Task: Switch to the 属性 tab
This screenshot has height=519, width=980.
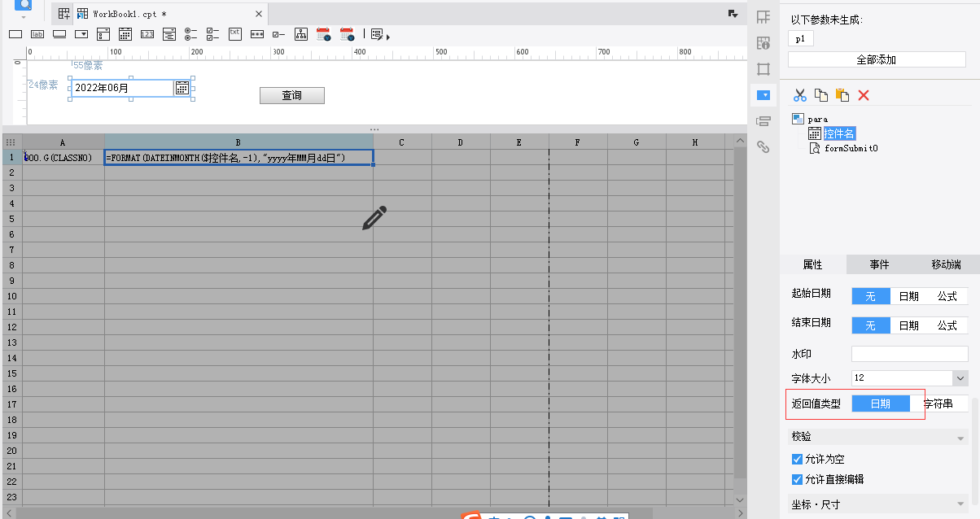Action: click(812, 264)
